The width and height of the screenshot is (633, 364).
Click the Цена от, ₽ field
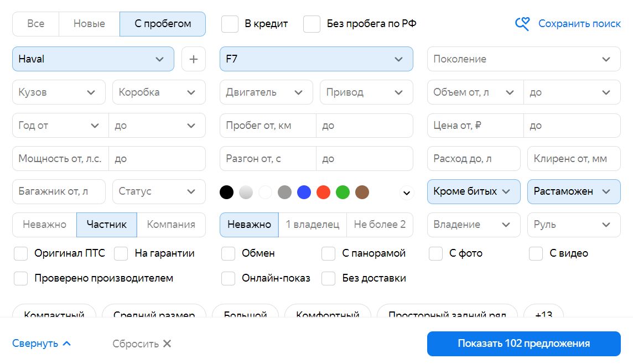point(475,126)
